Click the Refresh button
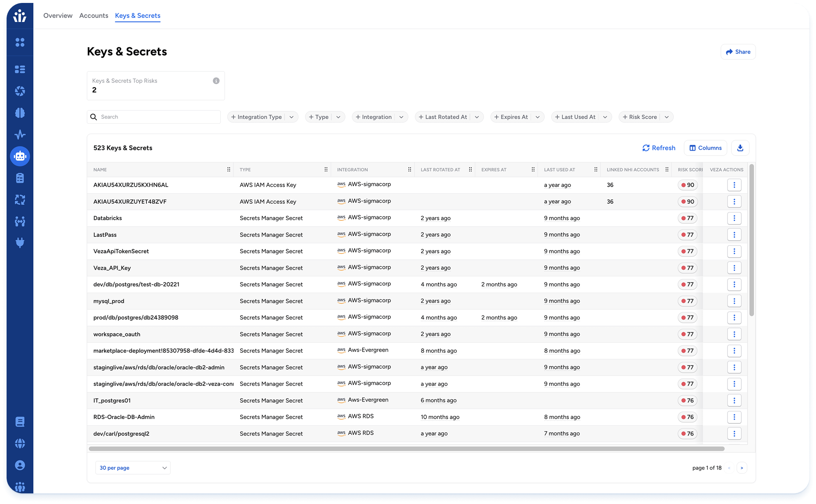The width and height of the screenshot is (816, 504). (659, 148)
